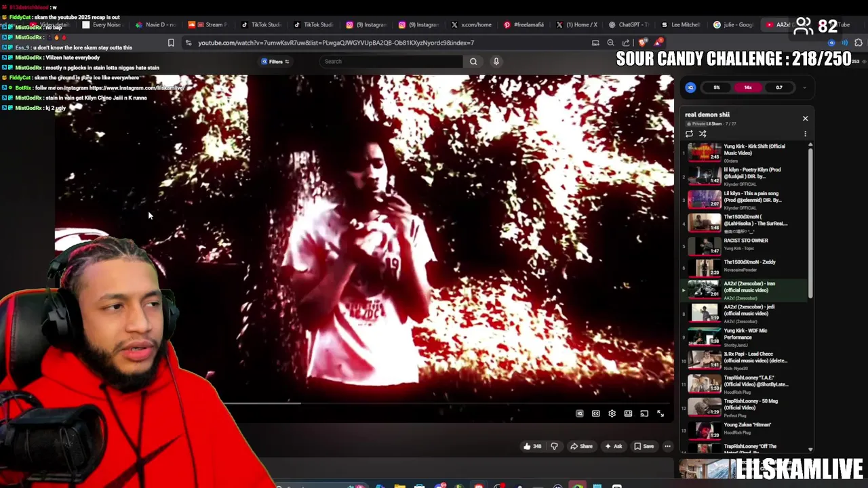Open the player settings gear
This screenshot has width=868, height=488.
point(612,413)
